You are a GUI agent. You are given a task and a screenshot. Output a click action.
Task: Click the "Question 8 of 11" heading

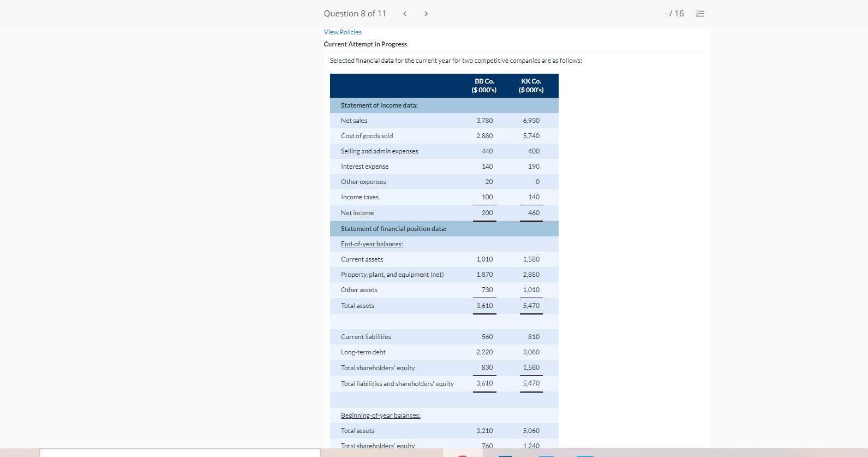click(x=355, y=14)
